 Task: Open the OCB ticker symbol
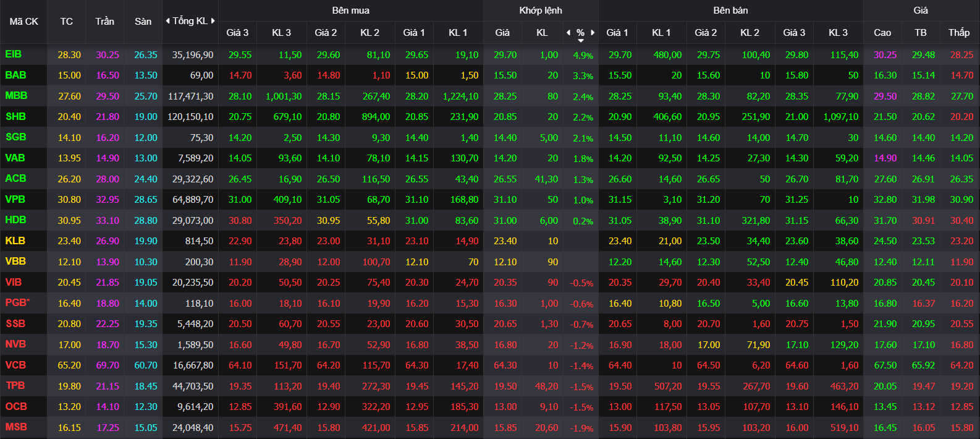click(16, 406)
